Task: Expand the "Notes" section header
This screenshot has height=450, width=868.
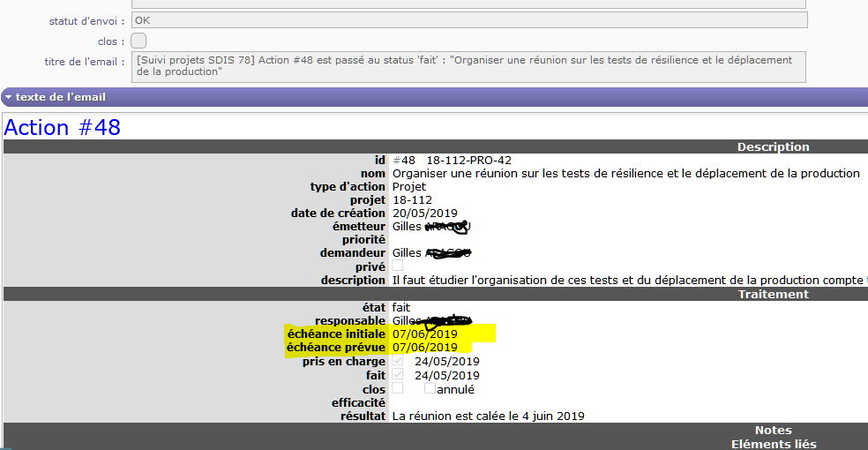Action: pyautogui.click(x=773, y=431)
